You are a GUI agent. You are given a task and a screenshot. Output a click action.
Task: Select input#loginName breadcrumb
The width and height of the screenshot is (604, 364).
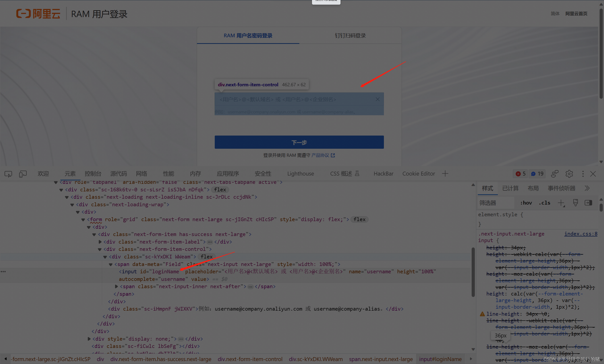tap(440, 359)
